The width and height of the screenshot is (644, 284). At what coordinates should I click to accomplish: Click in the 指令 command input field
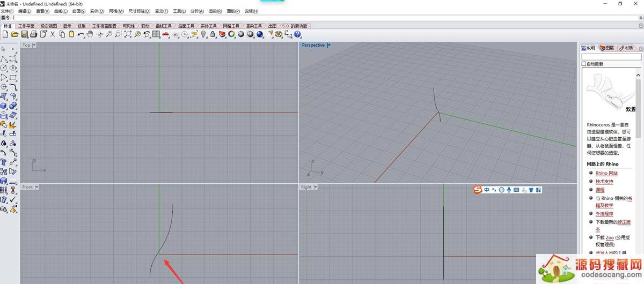click(x=322, y=18)
